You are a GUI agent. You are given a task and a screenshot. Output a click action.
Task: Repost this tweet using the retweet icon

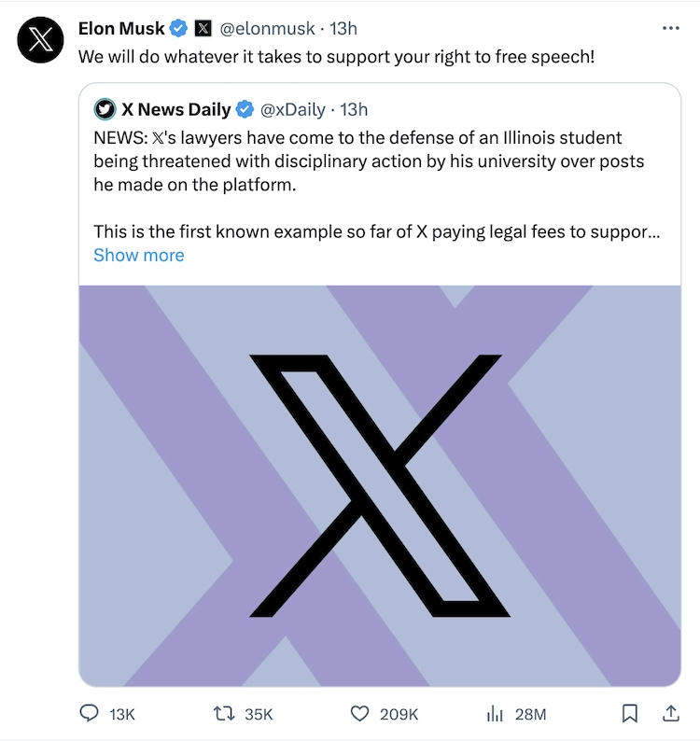coord(224,714)
